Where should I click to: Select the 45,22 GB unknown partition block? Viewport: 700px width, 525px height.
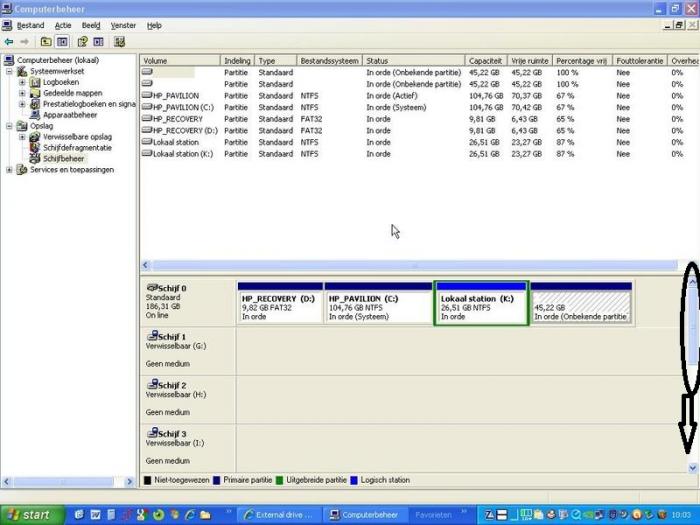pyautogui.click(x=581, y=302)
